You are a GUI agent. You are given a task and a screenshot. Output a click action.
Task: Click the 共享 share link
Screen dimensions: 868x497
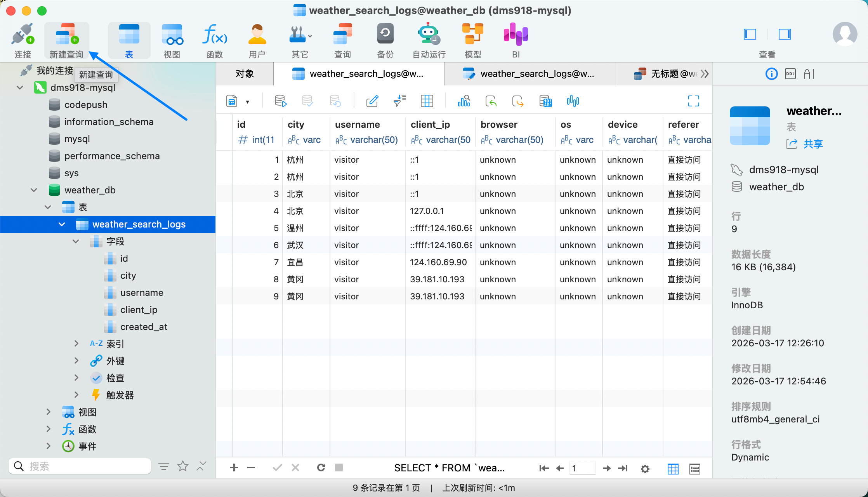pos(813,144)
